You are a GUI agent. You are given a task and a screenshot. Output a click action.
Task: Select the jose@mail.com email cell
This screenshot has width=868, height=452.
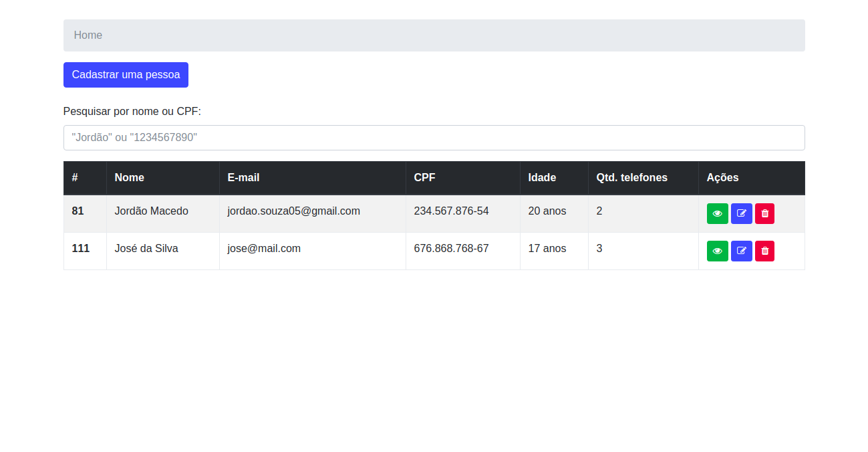pos(264,249)
